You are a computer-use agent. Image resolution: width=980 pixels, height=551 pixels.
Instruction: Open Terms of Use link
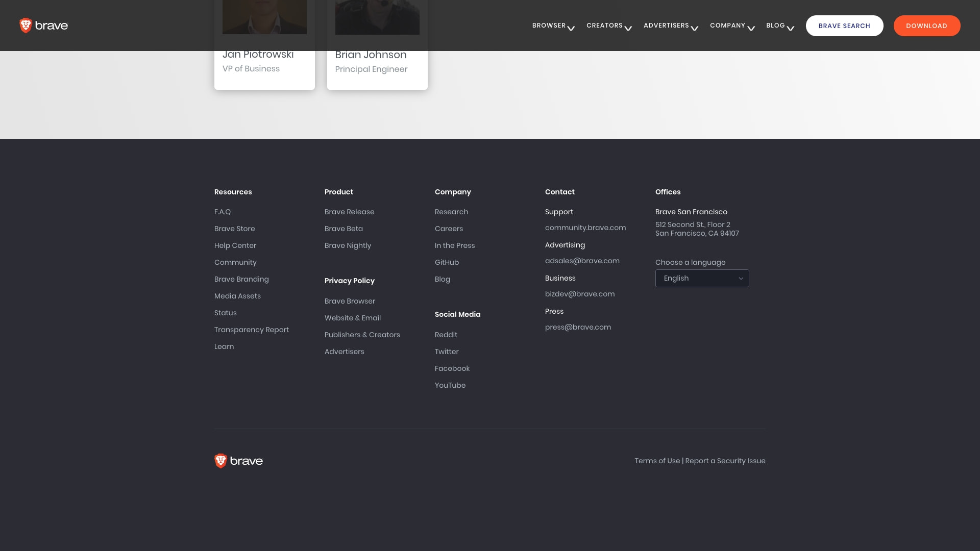pos(657,461)
